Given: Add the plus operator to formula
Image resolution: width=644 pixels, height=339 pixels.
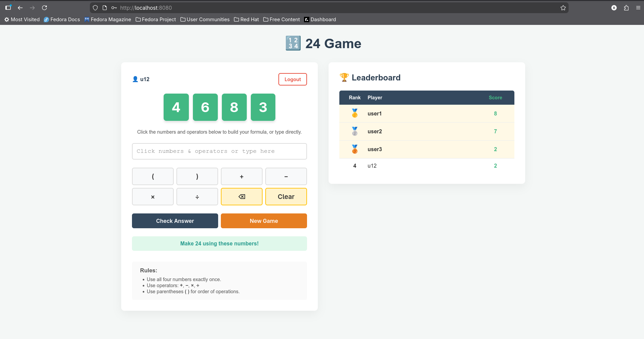Looking at the screenshot, I should tap(241, 176).
